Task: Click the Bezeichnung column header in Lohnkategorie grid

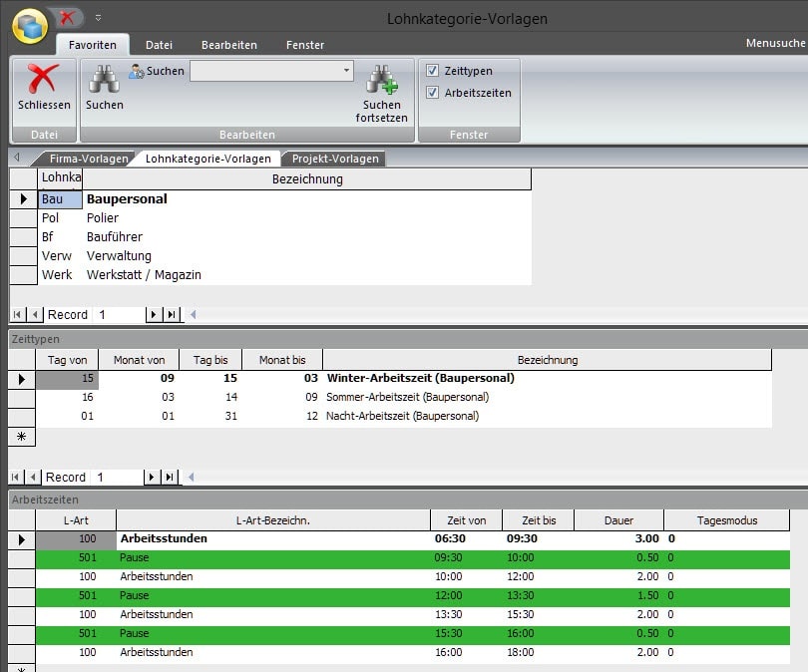Action: (x=307, y=179)
